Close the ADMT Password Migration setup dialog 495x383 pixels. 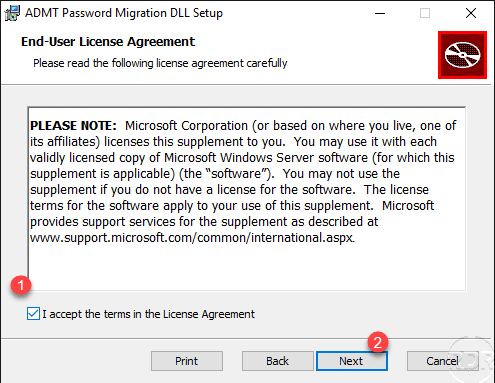tap(471, 13)
